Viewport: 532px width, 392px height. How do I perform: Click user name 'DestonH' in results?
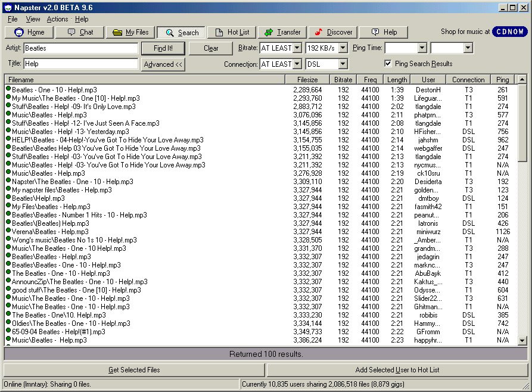click(428, 90)
